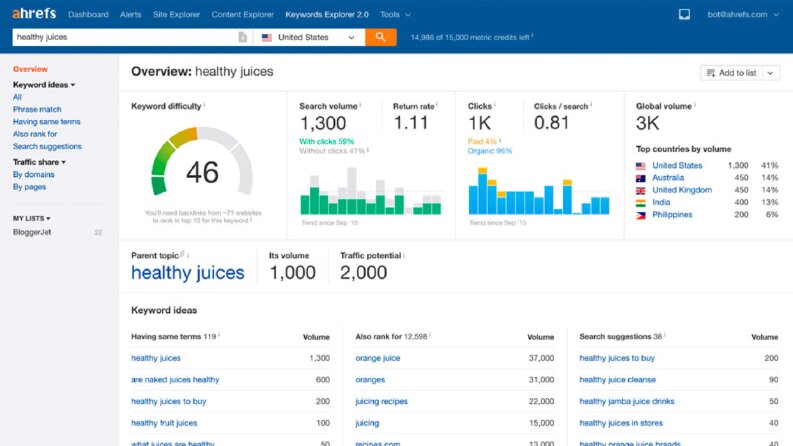The image size is (793, 446).
Task: Click info icon beside metric credits left
Action: pos(532,36)
